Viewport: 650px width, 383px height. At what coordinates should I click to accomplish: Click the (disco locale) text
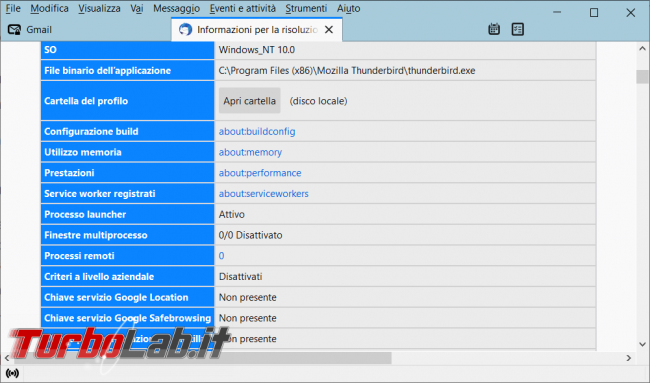point(318,101)
